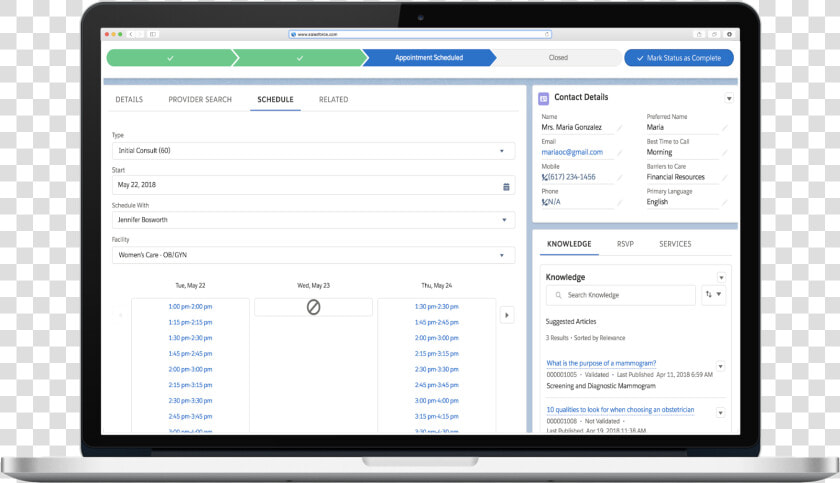Click the Start date field May 22, 2018
This screenshot has width=840, height=483.
click(313, 185)
